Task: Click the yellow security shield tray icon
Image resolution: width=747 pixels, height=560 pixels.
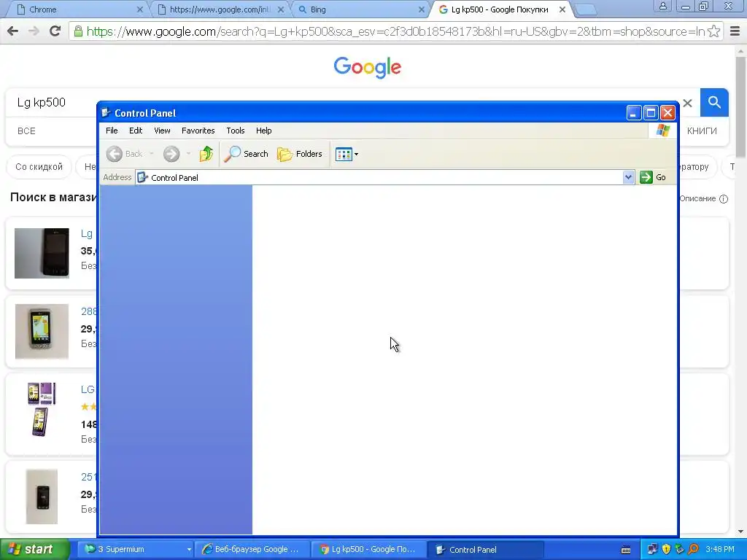Action: pos(666,550)
